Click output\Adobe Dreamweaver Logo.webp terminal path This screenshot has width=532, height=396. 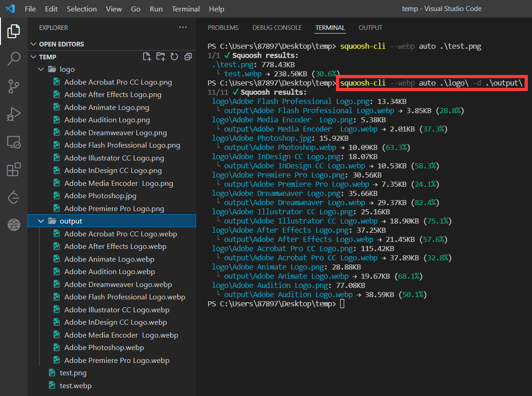tap(295, 203)
